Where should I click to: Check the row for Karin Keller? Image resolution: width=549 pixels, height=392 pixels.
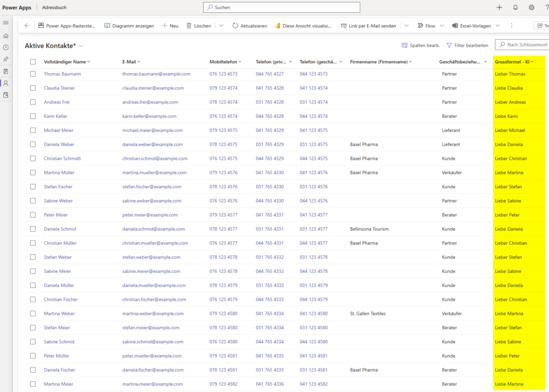pos(33,116)
